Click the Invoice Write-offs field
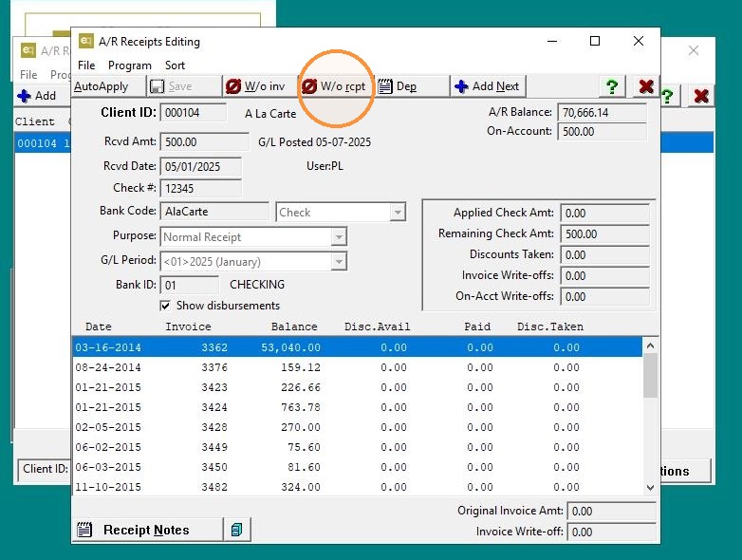The image size is (742, 560). [604, 275]
